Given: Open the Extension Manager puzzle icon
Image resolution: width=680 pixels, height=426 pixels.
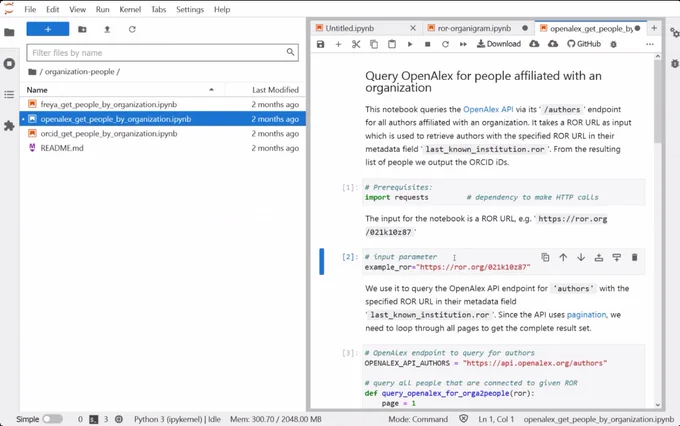Looking at the screenshot, I should pyautogui.click(x=9, y=126).
